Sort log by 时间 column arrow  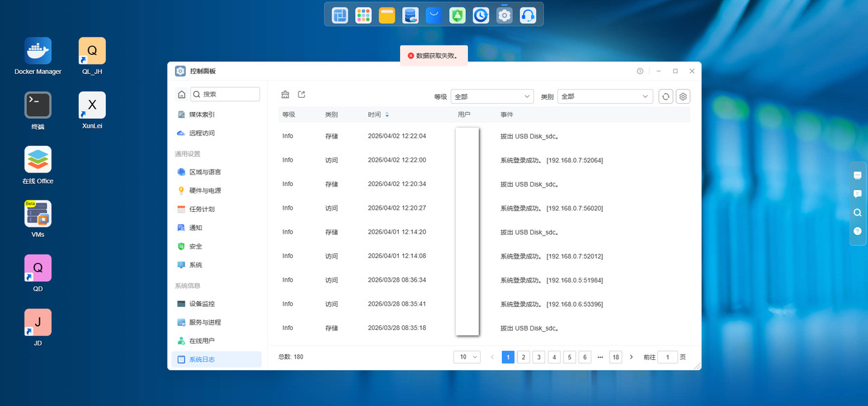pyautogui.click(x=387, y=115)
